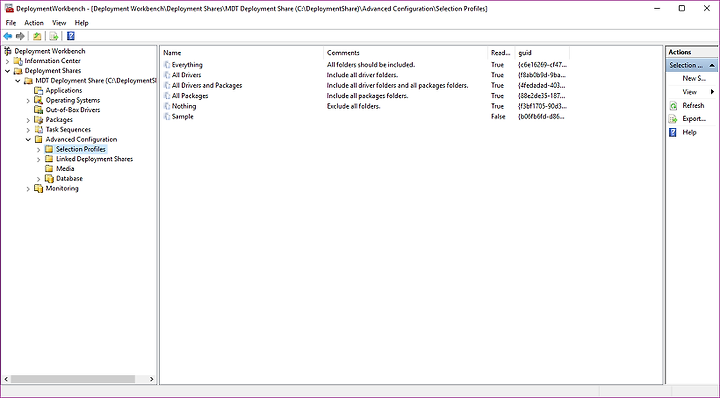The width and height of the screenshot is (720, 398).
Task: Click the Forward arrow toolbar icon
Action: (20, 36)
